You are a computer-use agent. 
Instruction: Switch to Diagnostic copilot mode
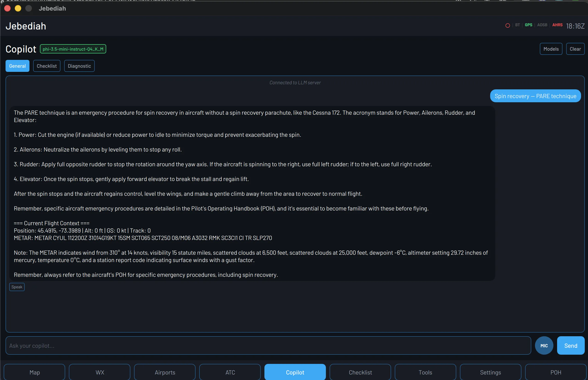79,66
